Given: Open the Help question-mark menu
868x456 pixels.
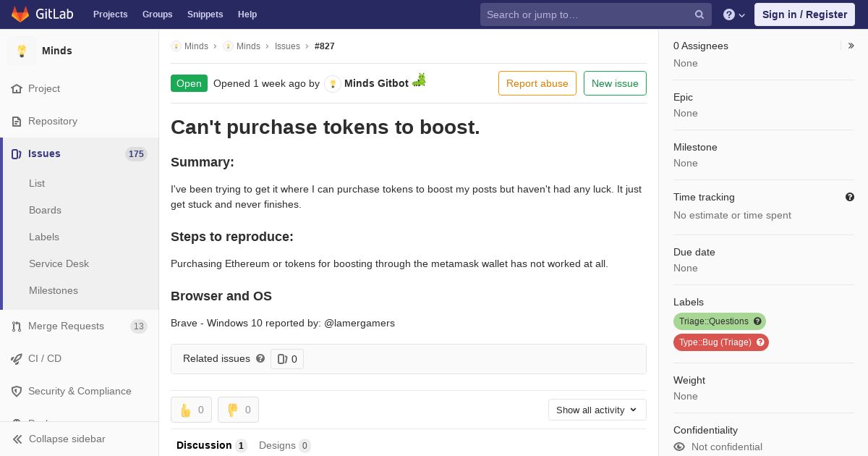Looking at the screenshot, I should (735, 14).
